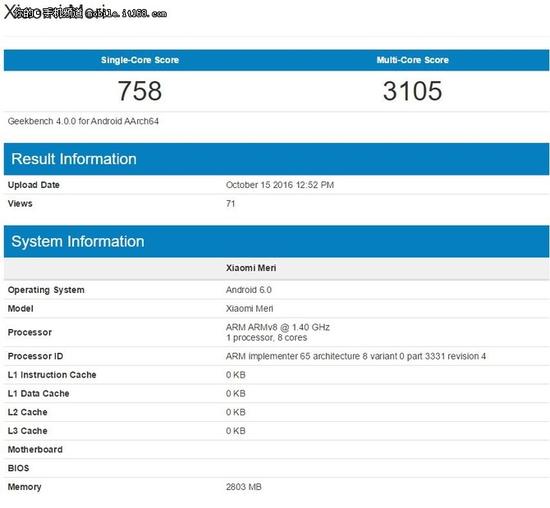The width and height of the screenshot is (550, 508).
Task: Select the 0 KB value for L2 Cache
Action: tap(236, 412)
